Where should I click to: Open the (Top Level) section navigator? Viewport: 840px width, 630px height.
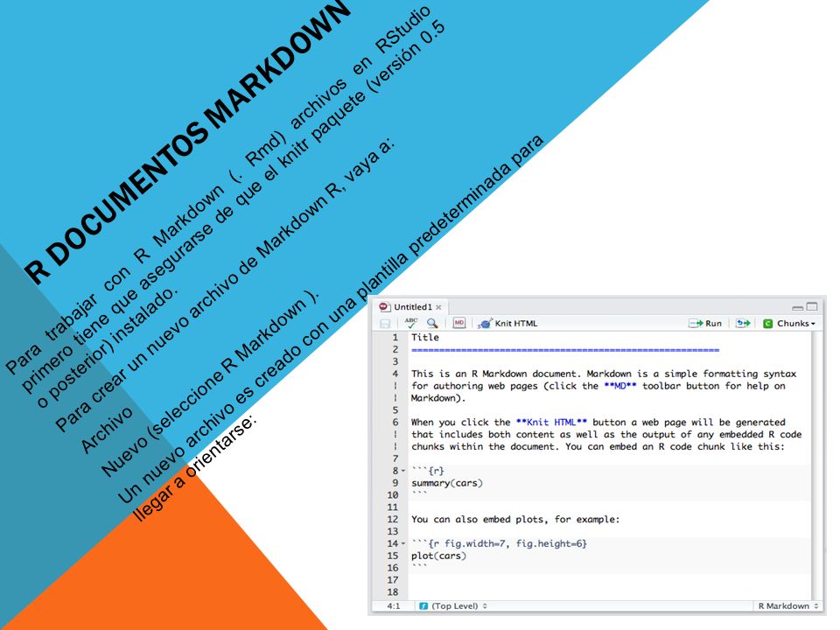pos(453,605)
